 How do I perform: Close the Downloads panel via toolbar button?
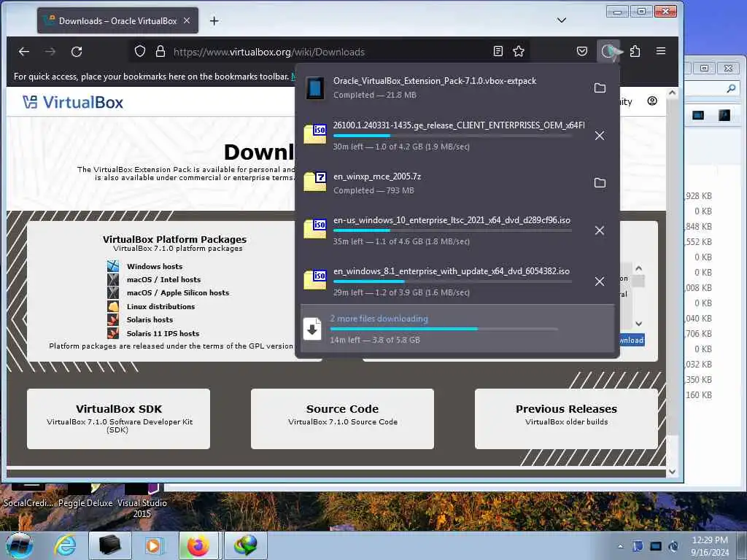608,52
